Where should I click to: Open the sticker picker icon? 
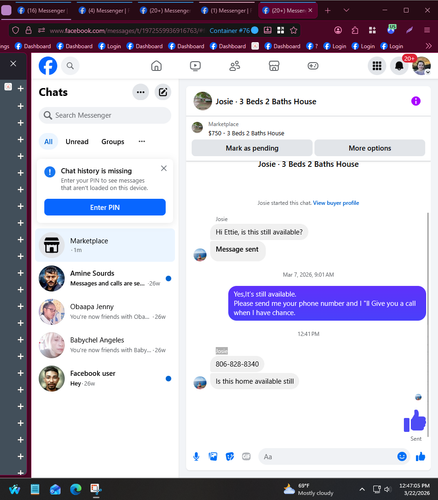230,456
